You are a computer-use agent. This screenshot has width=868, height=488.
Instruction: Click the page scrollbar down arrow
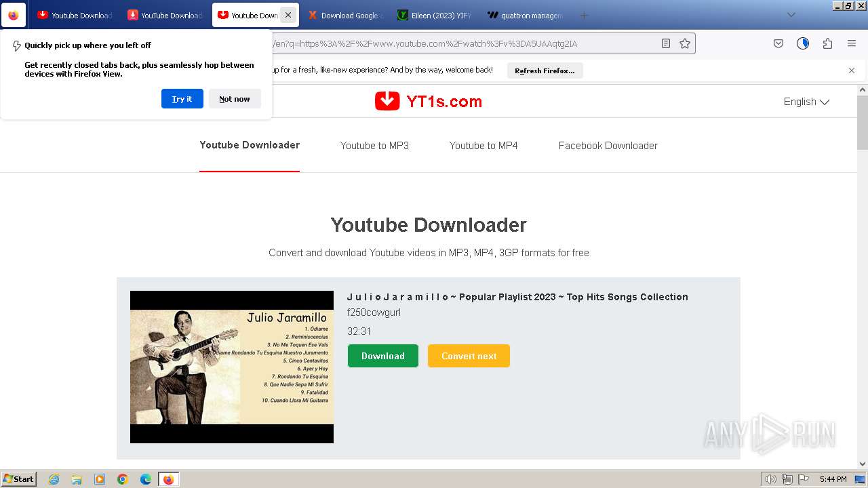[x=863, y=464]
